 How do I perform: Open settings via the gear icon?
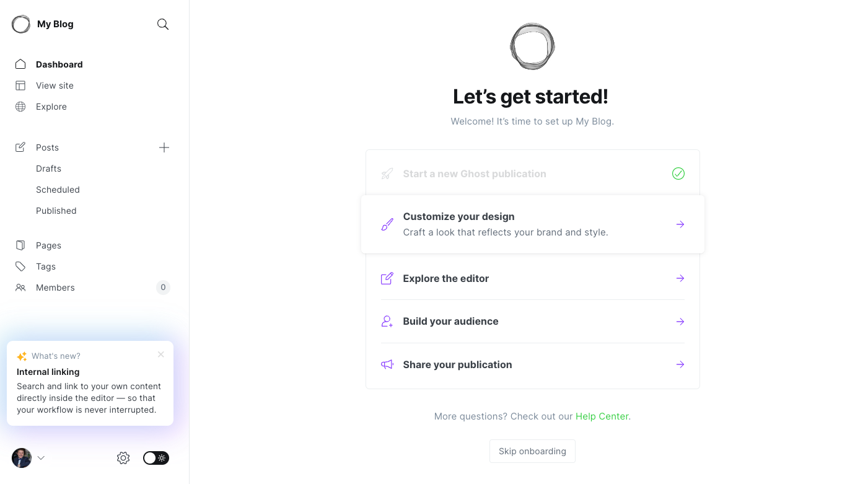(123, 458)
